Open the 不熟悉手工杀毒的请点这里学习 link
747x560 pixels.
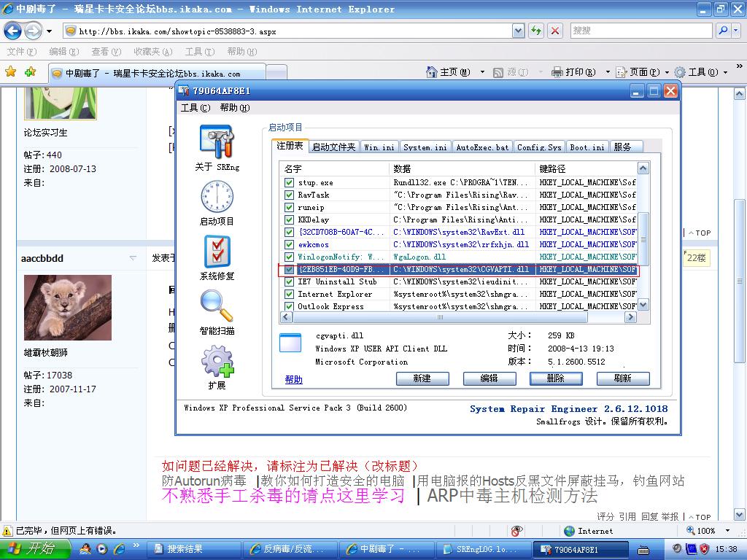pos(284,496)
